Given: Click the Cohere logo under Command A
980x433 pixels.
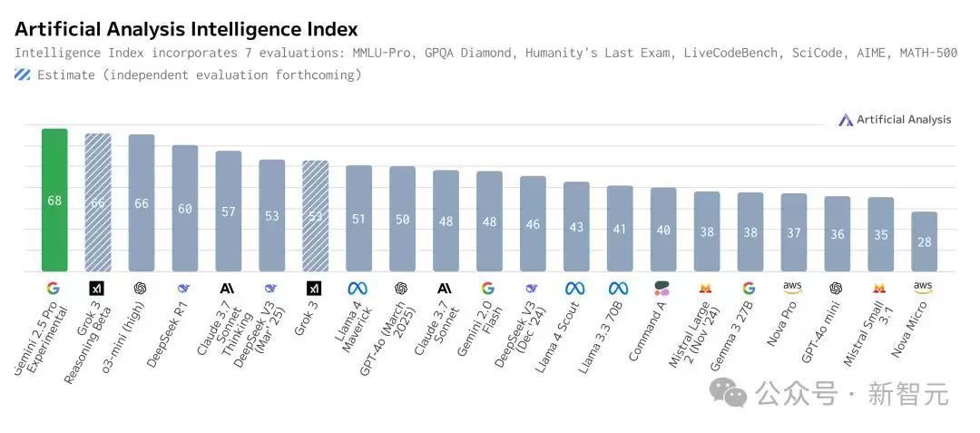Looking at the screenshot, I should click(661, 288).
